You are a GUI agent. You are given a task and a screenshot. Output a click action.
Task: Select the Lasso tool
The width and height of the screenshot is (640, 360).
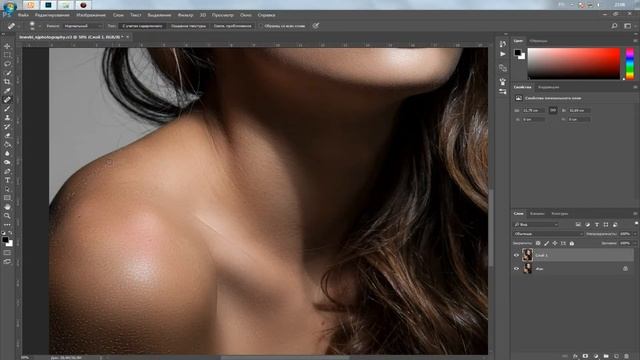click(x=7, y=64)
